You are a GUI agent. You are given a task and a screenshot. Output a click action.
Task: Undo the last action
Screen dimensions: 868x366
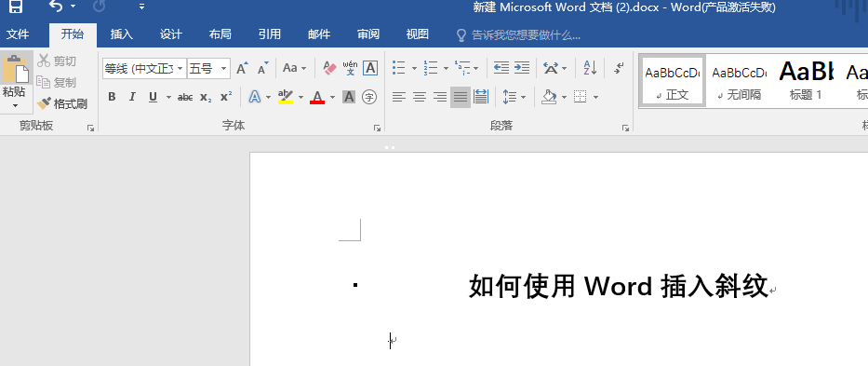(56, 7)
